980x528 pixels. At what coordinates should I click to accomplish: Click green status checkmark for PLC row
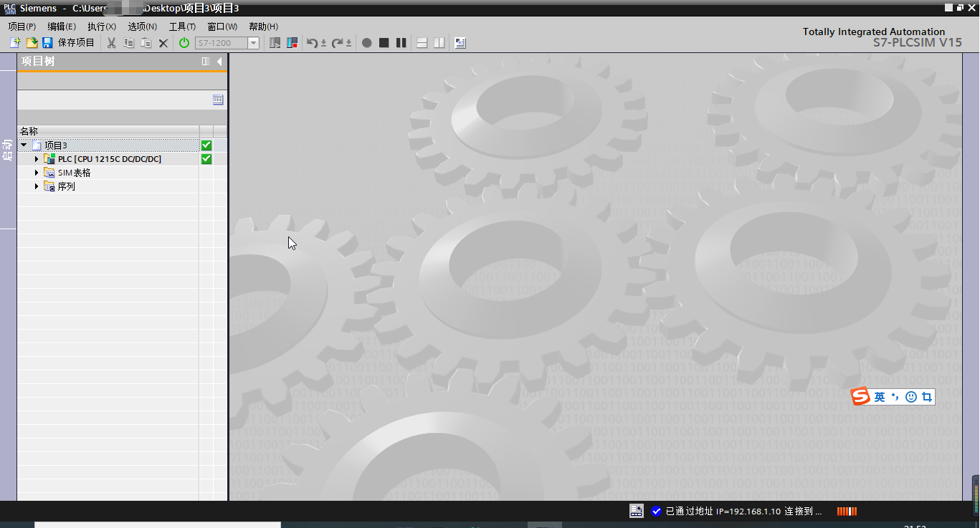pyautogui.click(x=206, y=158)
